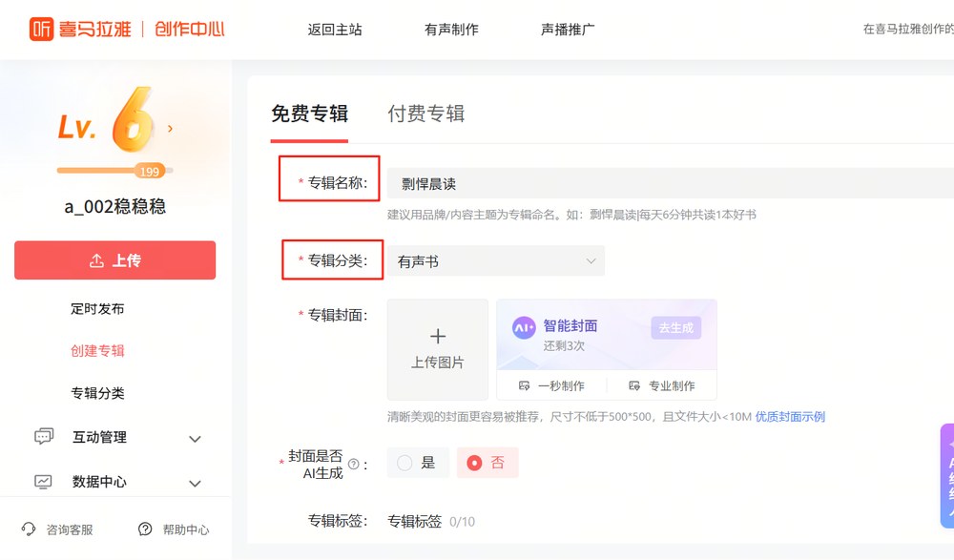Expand the 互动管理 sidebar section chevron

[195, 439]
